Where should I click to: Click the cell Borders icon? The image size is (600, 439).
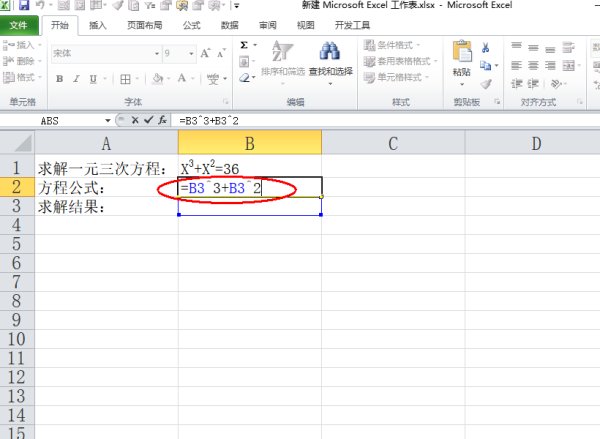coord(125,79)
